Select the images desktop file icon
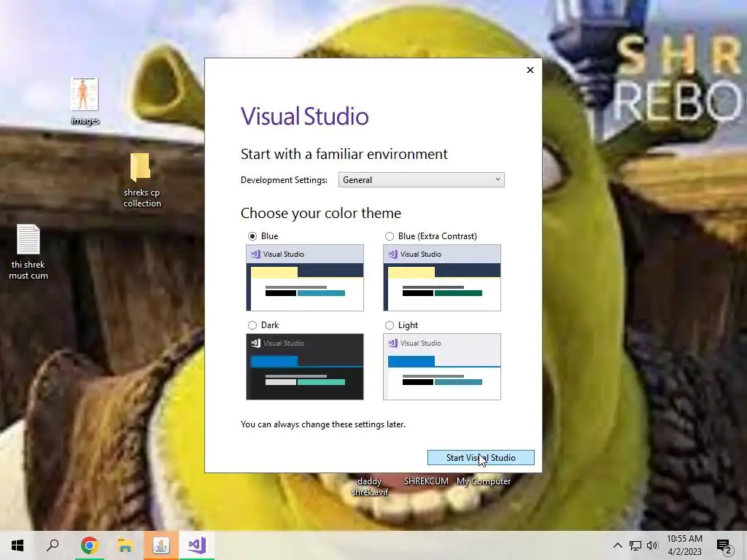 click(x=85, y=101)
